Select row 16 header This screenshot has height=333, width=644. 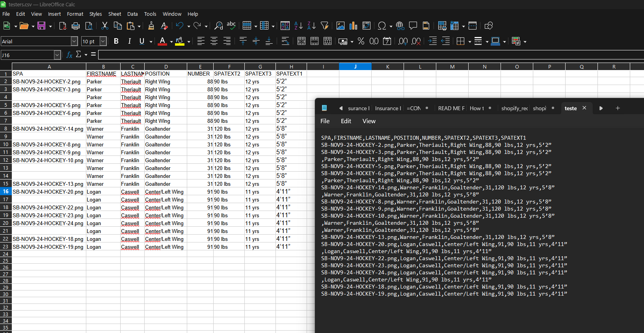pyautogui.click(x=6, y=192)
